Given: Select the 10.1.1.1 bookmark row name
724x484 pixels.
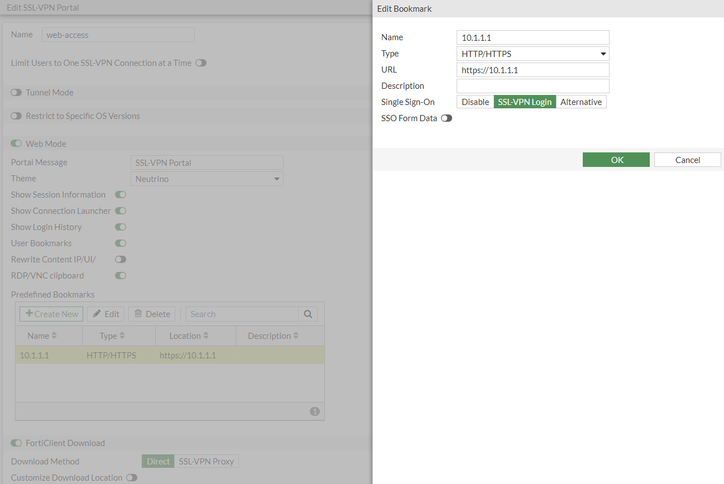Looking at the screenshot, I should tap(34, 355).
